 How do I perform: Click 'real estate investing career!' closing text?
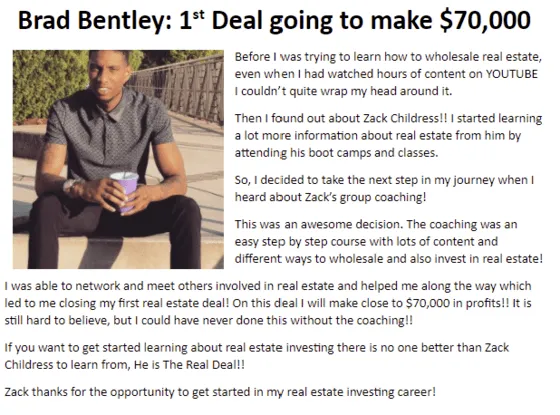pyautogui.click(x=361, y=392)
